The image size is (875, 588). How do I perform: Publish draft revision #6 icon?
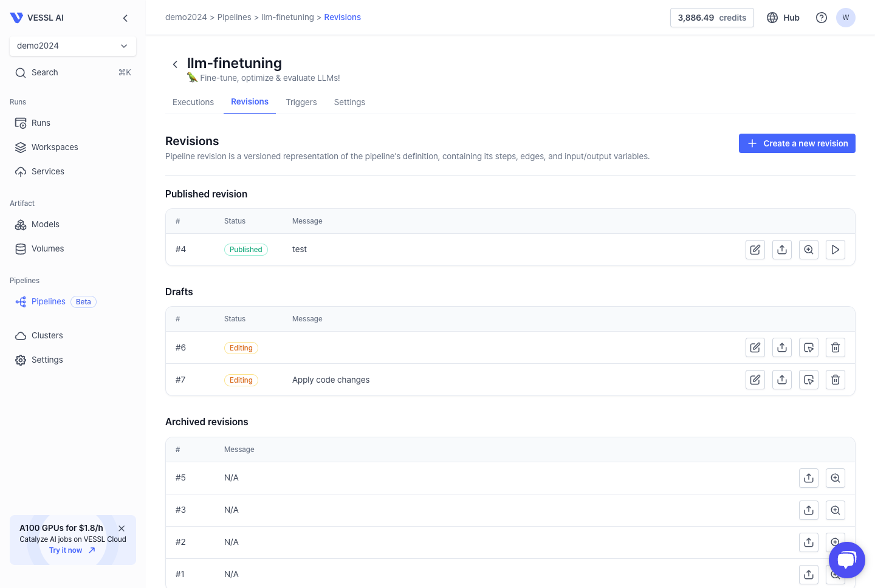(809, 347)
